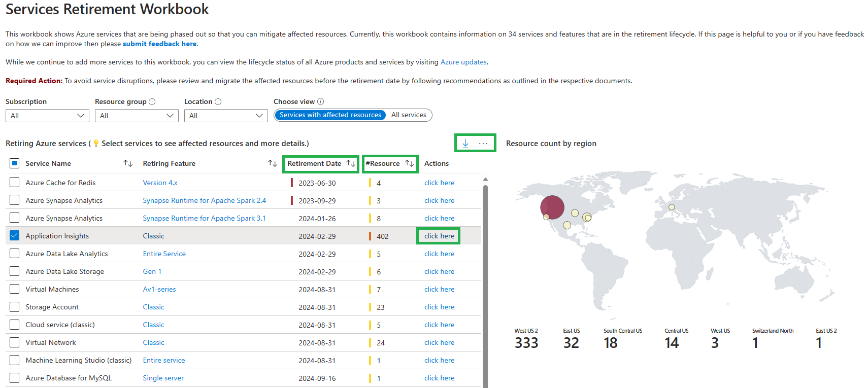Open Synapse Runtime for Apache Spark 2.4 link
The image size is (868, 388).
[205, 200]
